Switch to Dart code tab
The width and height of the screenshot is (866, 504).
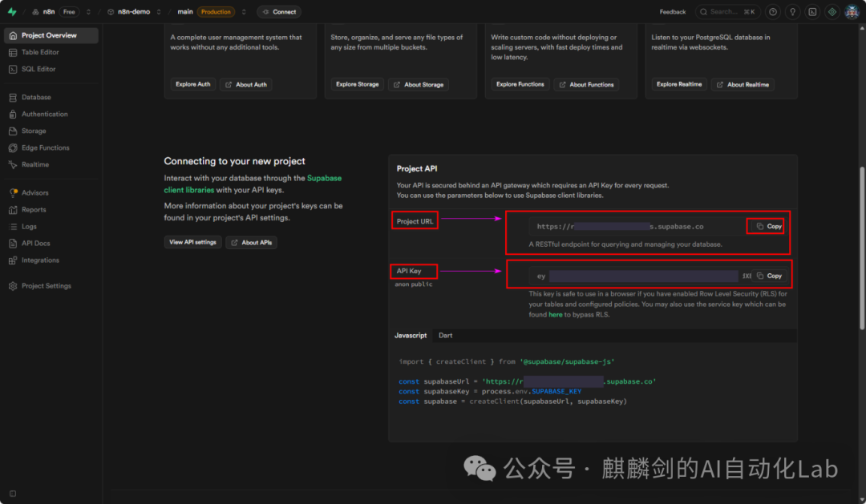pos(445,336)
